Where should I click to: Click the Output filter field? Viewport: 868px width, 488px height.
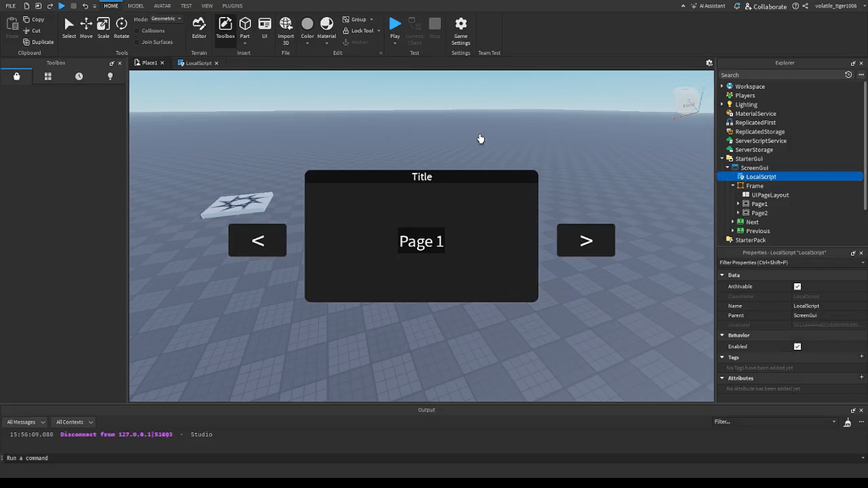pyautogui.click(x=775, y=422)
